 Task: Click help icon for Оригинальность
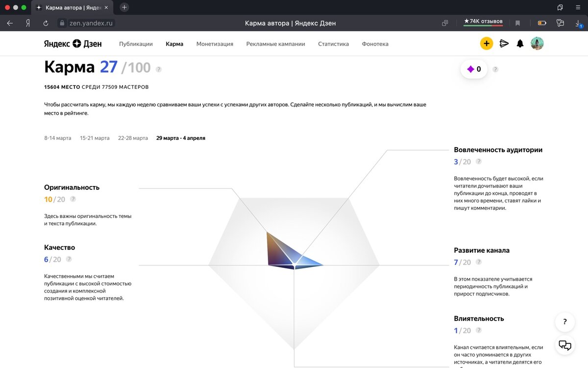coord(73,199)
